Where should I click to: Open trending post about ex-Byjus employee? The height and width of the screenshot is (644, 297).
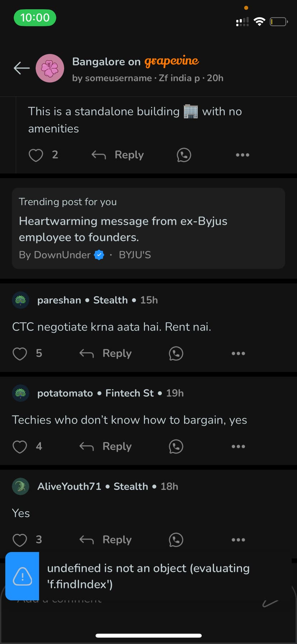pos(148,228)
